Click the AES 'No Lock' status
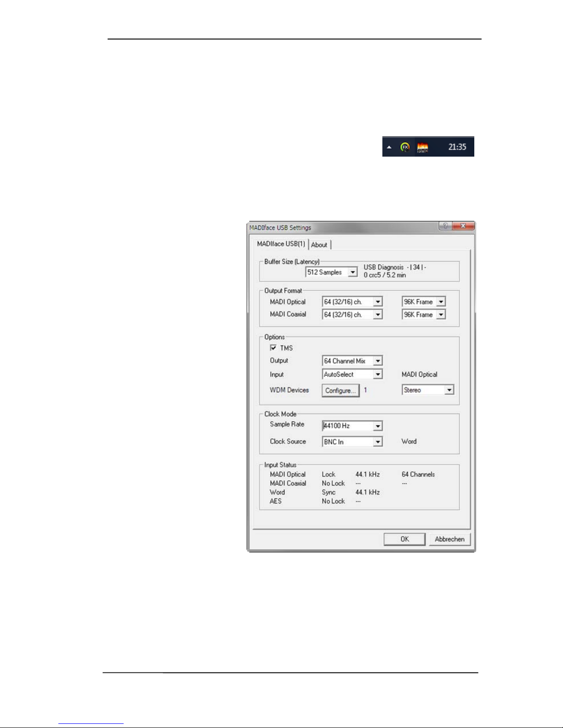The width and height of the screenshot is (563, 728). [333, 501]
